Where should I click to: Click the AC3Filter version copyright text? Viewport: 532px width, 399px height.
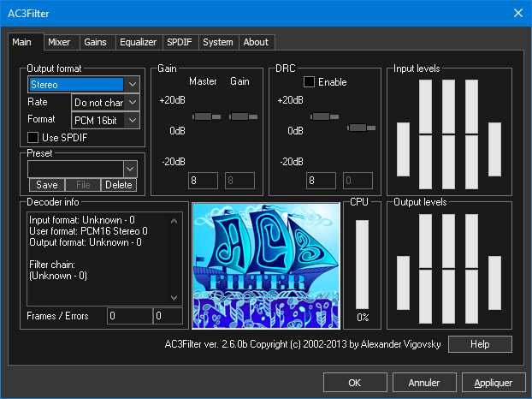(303, 344)
